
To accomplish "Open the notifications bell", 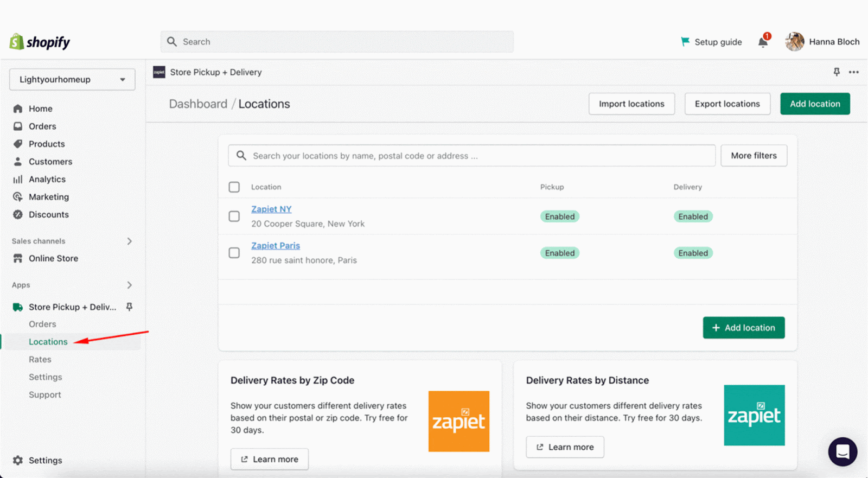I will point(763,42).
